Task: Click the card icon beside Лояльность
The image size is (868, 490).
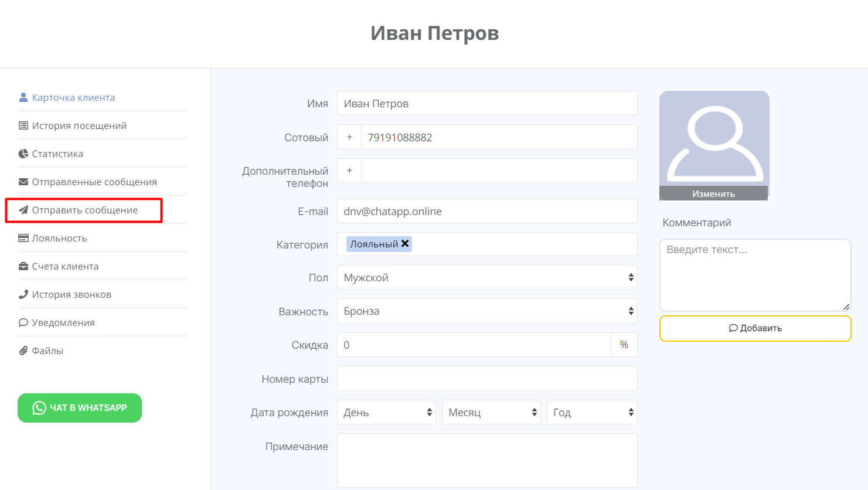Action: (x=23, y=238)
